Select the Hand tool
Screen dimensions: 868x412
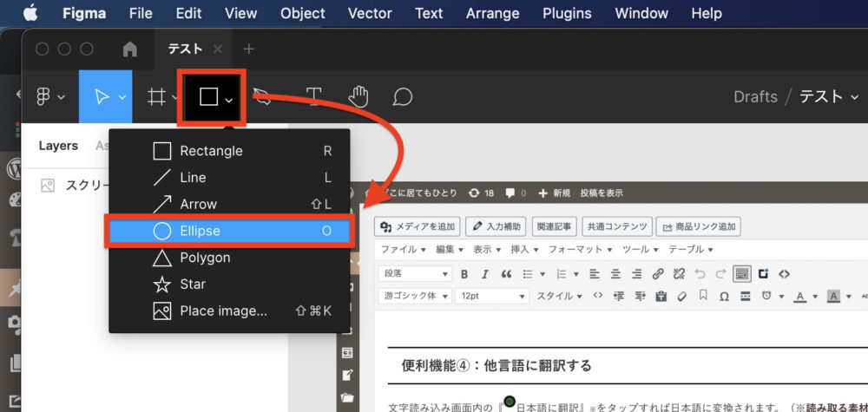pos(358,97)
